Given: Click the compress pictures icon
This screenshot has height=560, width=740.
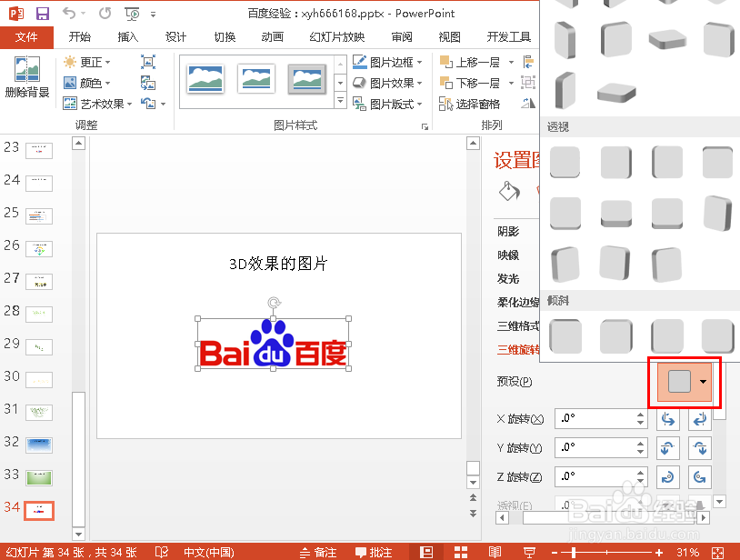Looking at the screenshot, I should 147,62.
